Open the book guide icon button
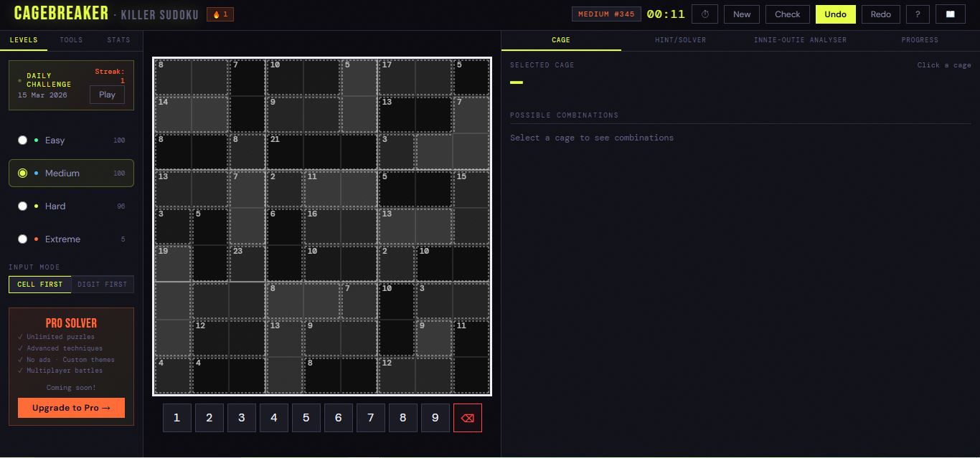Viewport: 980px width, 458px height. 951,14
